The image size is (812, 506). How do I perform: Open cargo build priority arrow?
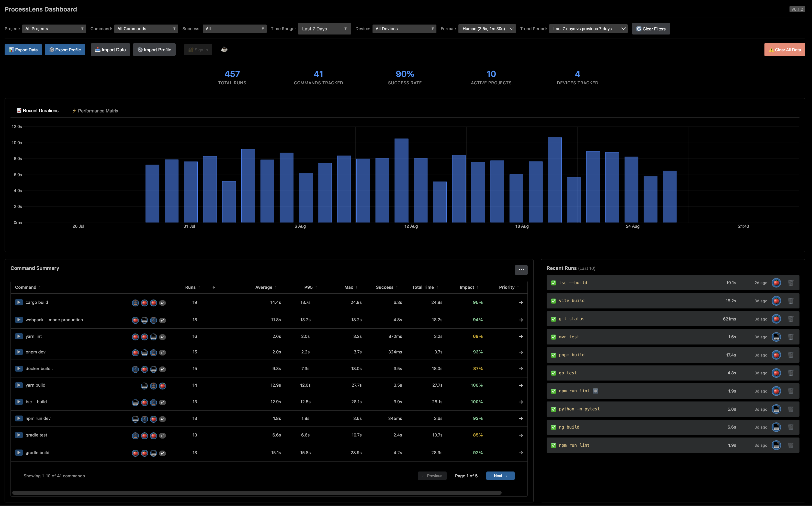pos(521,303)
